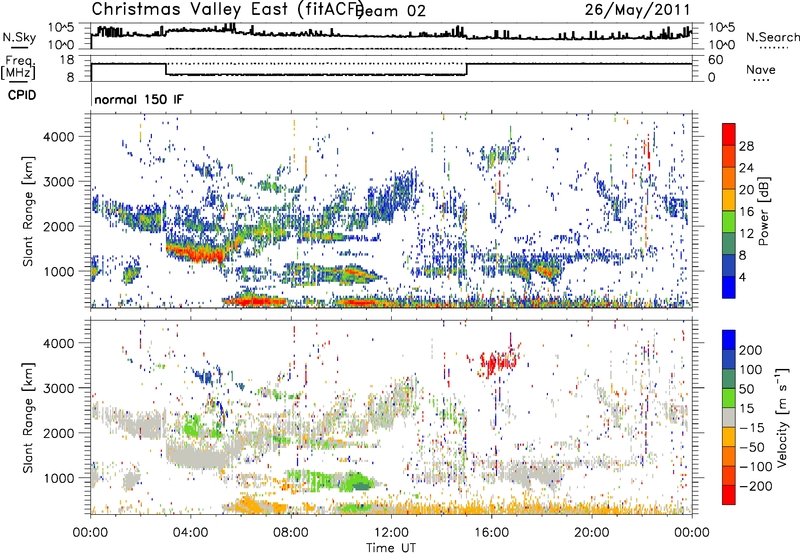Screen dimensions: 800x554
Task: Click the 'normal 150 IF' mode text
Action: tap(139, 99)
